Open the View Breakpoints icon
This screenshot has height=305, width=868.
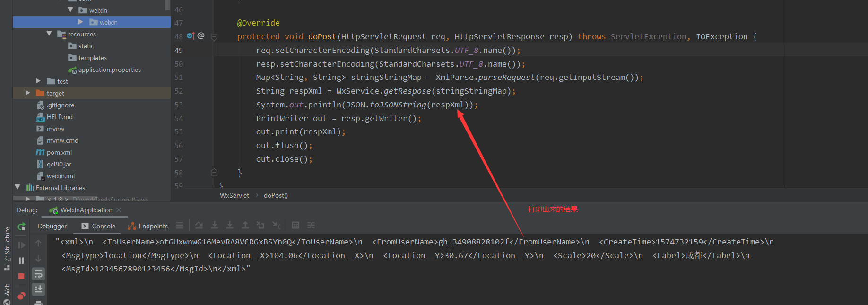point(21,296)
